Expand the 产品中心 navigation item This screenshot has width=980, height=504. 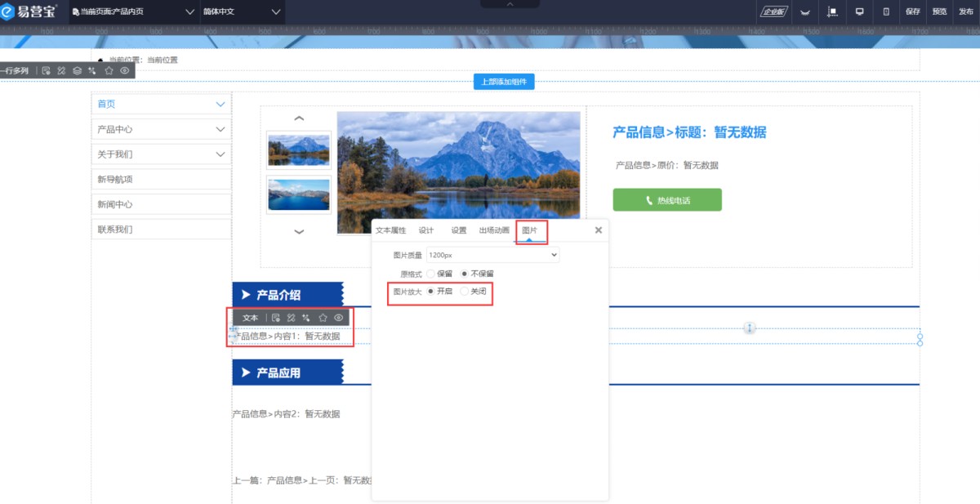220,129
